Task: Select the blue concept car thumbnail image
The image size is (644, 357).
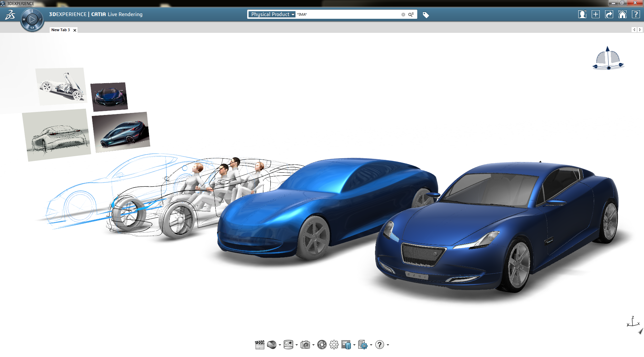Action: click(109, 97)
